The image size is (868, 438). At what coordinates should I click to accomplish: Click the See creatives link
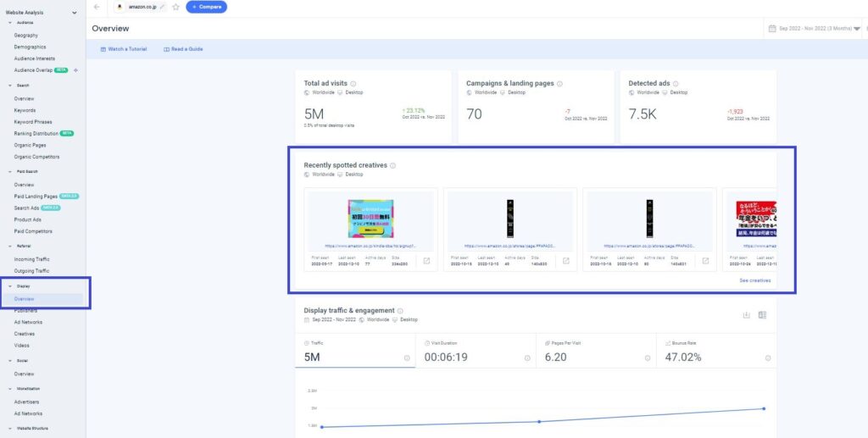pyautogui.click(x=755, y=281)
